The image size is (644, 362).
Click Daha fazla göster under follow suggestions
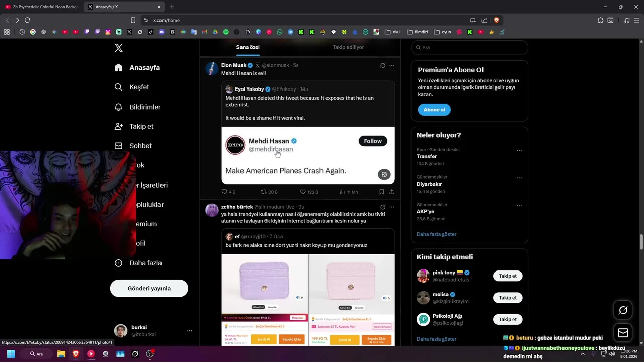click(436, 339)
